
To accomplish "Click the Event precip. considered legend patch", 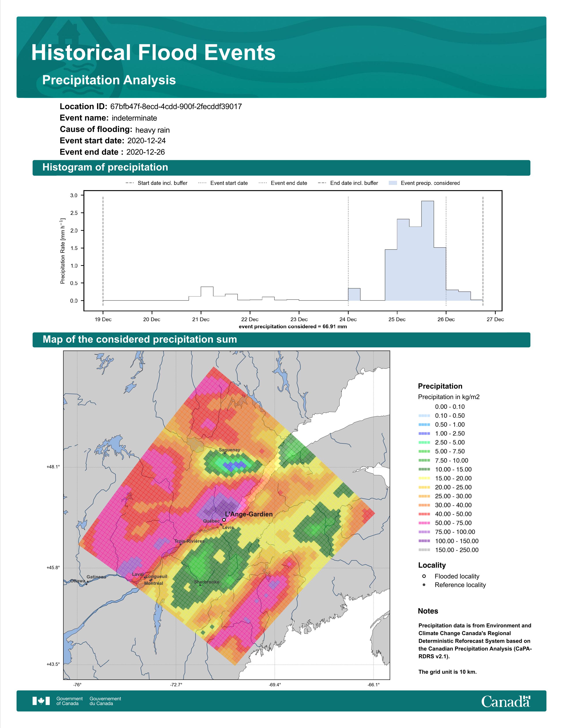I will pyautogui.click(x=393, y=183).
